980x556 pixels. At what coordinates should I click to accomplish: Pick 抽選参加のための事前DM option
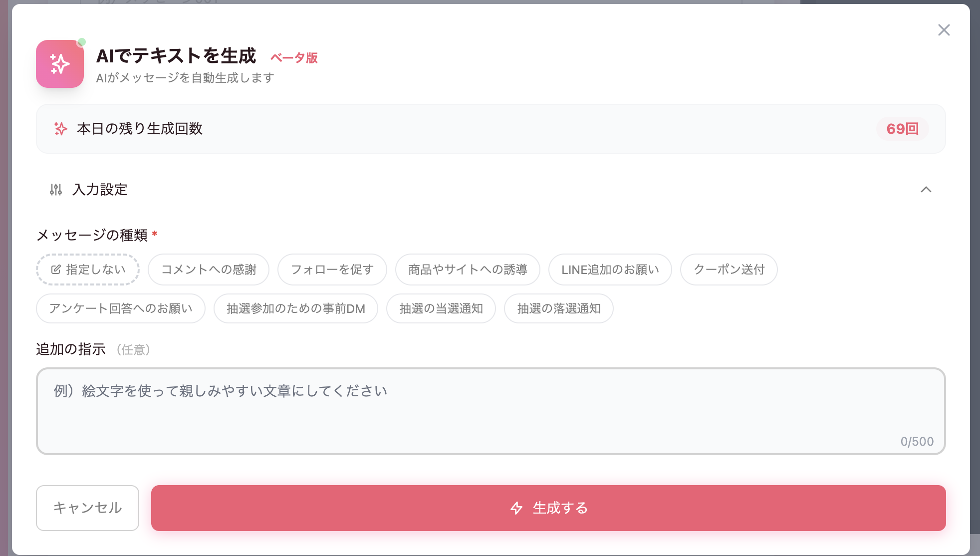coord(296,308)
